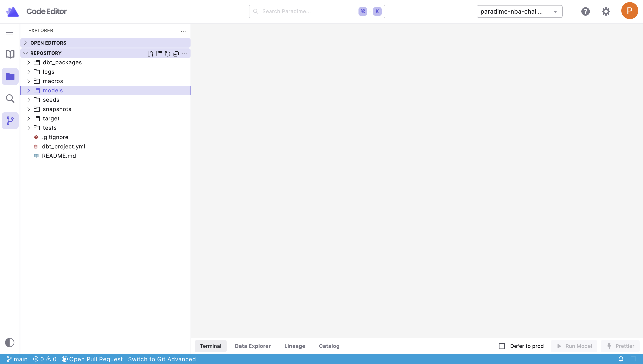Click the New File icon in Repository header
The image size is (643, 364).
pos(150,54)
